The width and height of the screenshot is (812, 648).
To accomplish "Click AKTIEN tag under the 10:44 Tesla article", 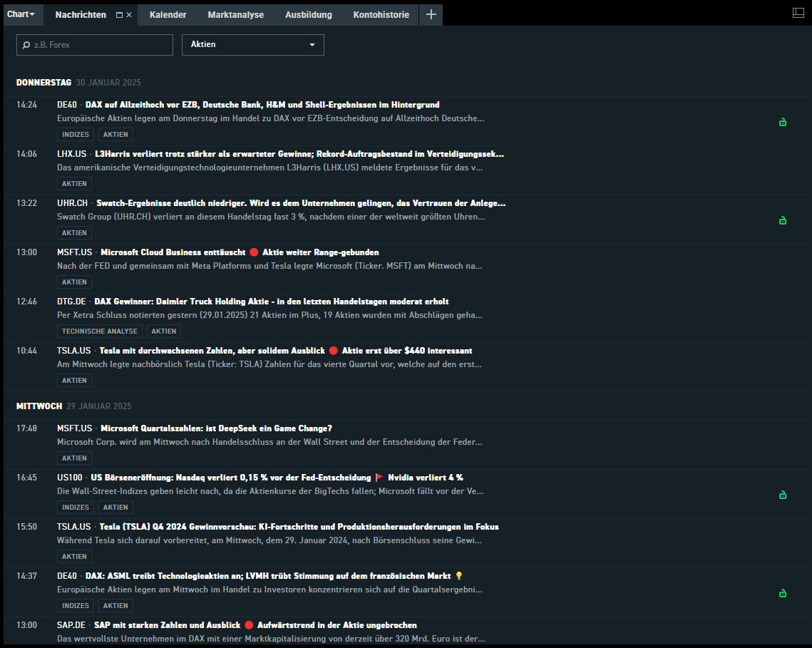I will click(75, 381).
